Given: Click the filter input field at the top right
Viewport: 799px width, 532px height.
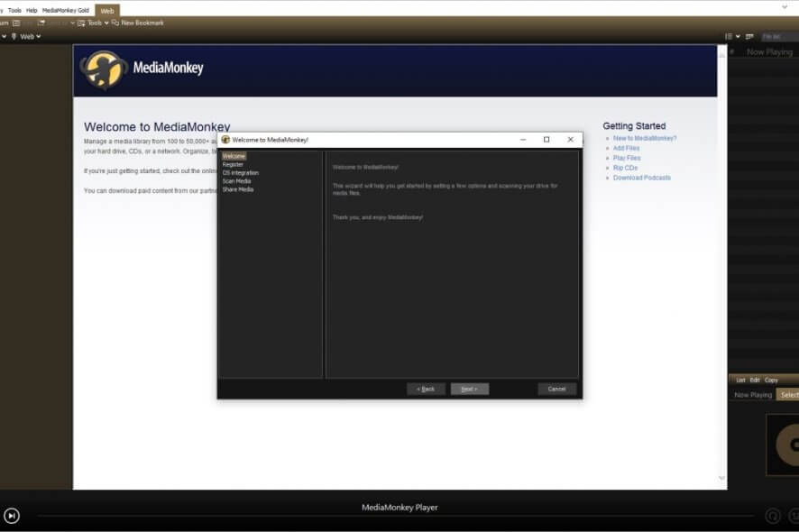Looking at the screenshot, I should (x=780, y=37).
